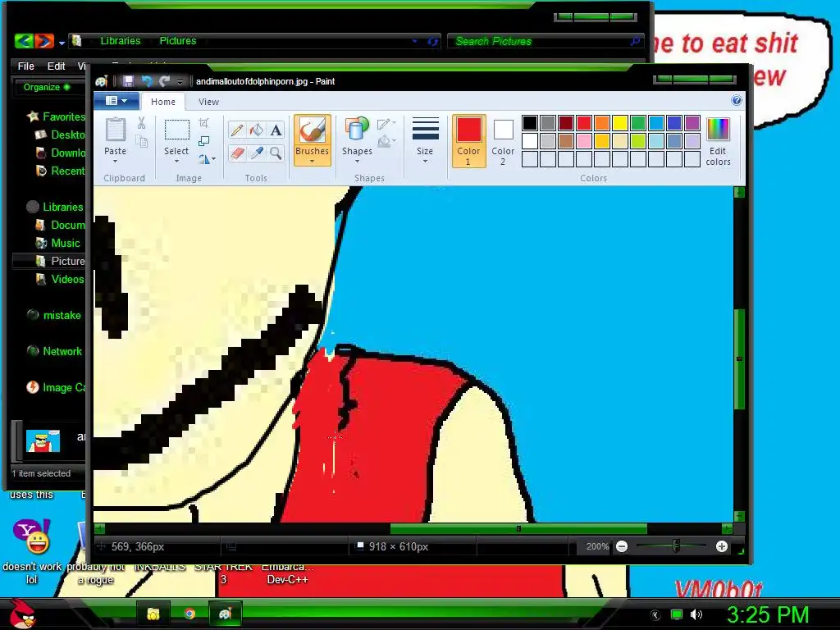Switch to the View ribbon tab

[x=208, y=101]
